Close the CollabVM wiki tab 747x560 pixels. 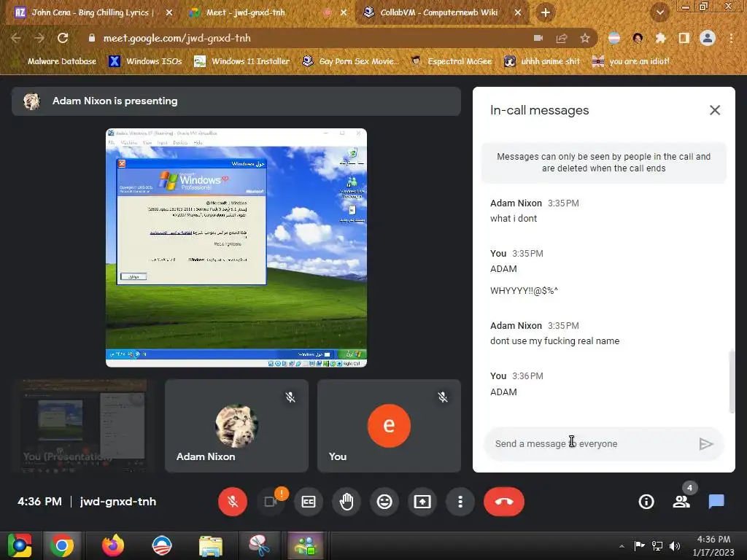[518, 13]
